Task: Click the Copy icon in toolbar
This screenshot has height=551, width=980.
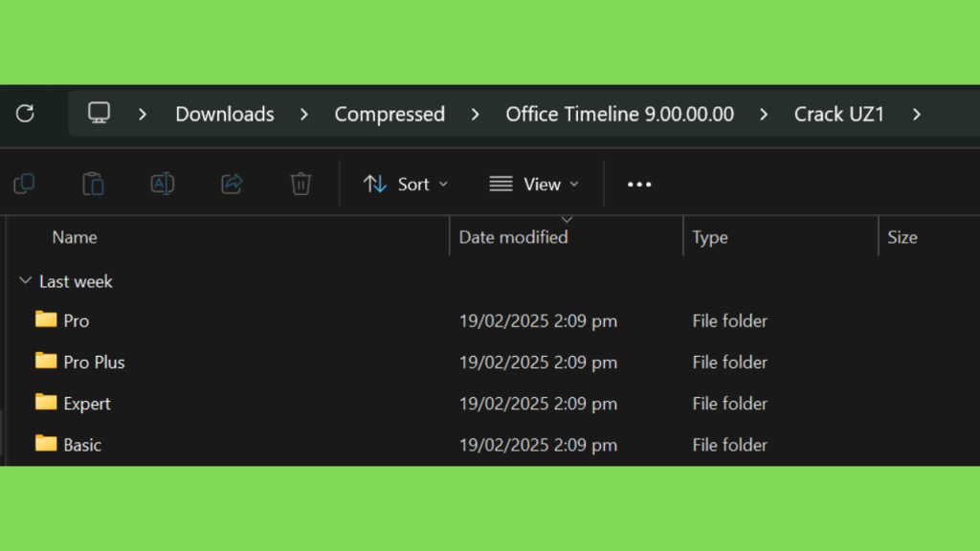Action: pos(24,184)
